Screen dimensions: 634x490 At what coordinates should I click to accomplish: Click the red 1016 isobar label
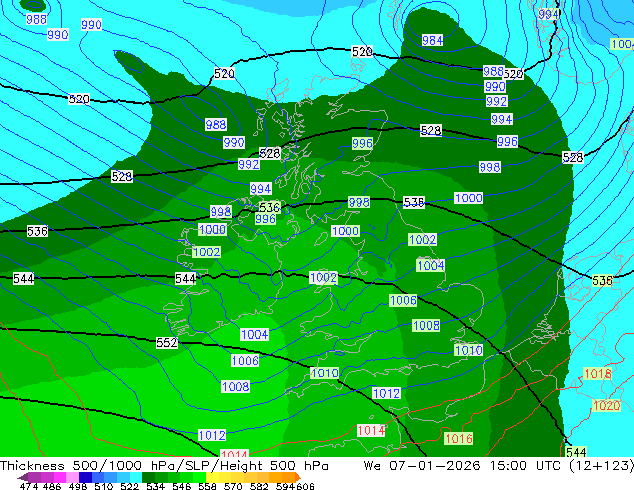coord(459,438)
